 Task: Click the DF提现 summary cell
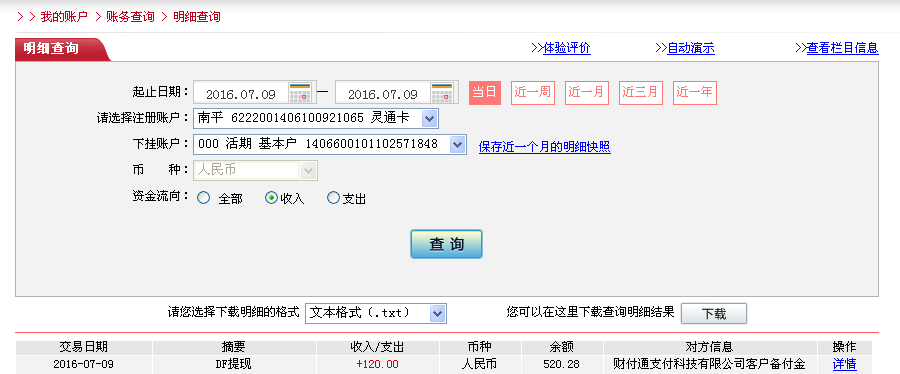click(234, 364)
